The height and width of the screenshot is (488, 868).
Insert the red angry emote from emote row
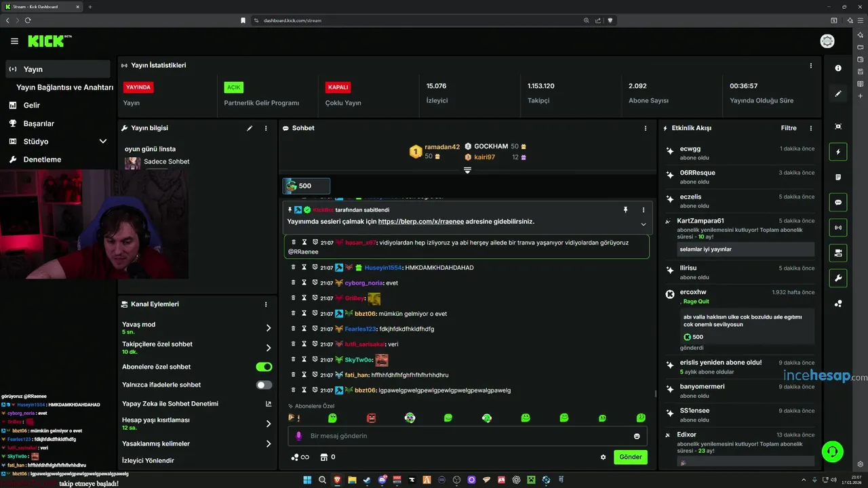(x=371, y=418)
